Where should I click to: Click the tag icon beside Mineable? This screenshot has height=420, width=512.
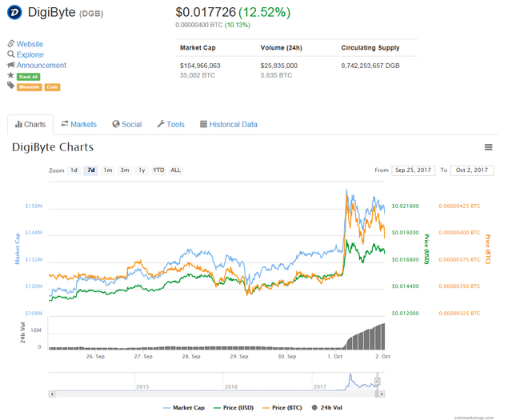[x=10, y=86]
